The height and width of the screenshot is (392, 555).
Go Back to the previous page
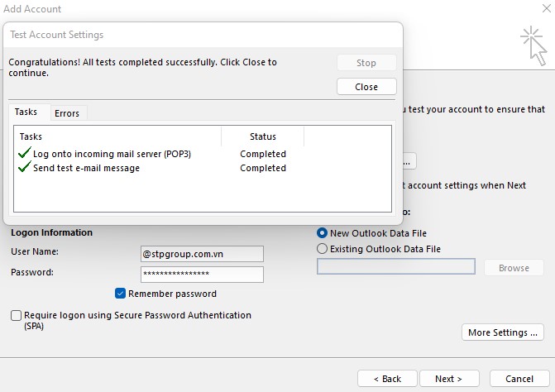[387, 379]
